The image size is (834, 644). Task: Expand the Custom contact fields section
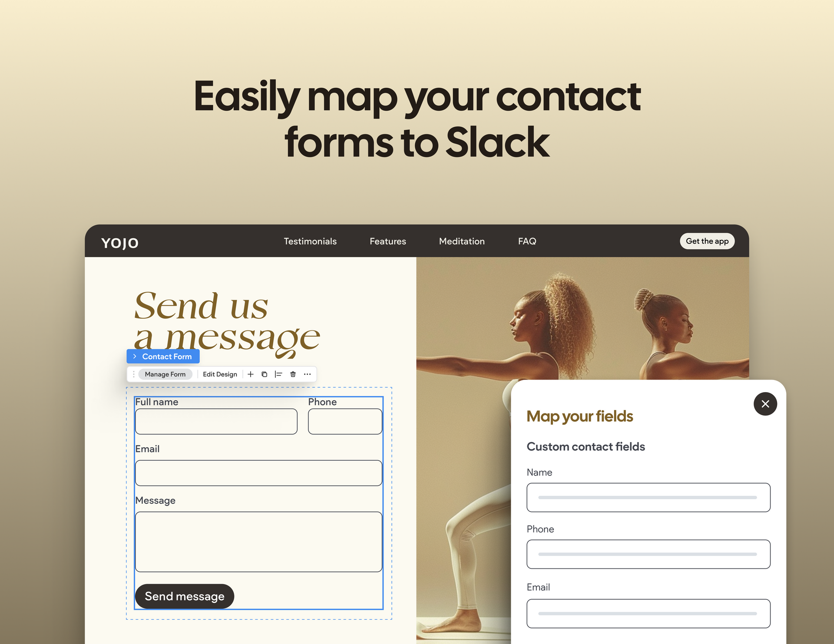pos(586,446)
